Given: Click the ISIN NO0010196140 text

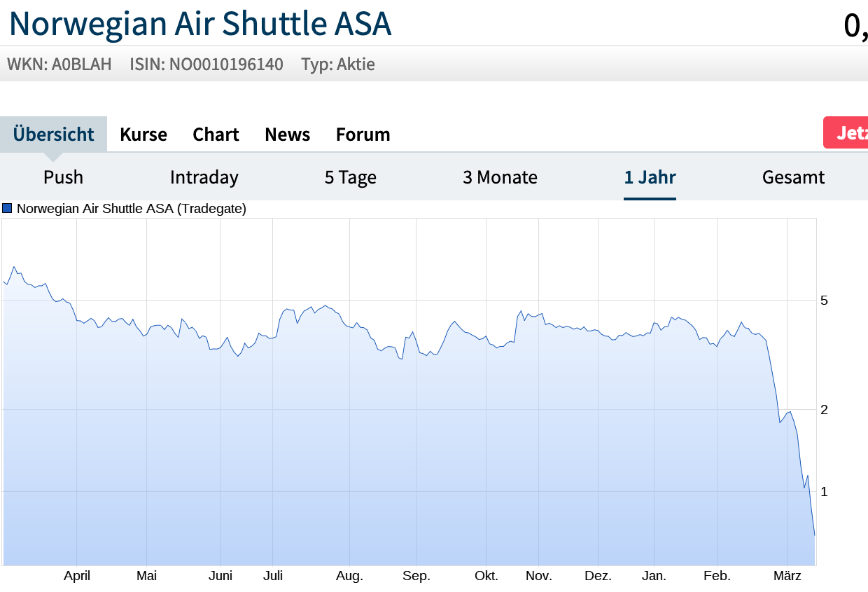Looking at the screenshot, I should coord(206,64).
